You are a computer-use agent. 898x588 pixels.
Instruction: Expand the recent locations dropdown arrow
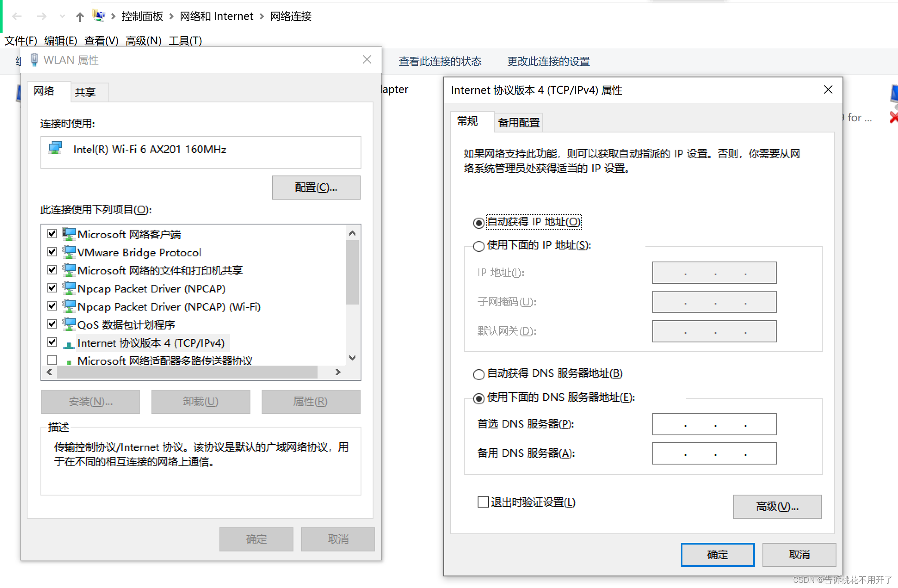(x=62, y=17)
